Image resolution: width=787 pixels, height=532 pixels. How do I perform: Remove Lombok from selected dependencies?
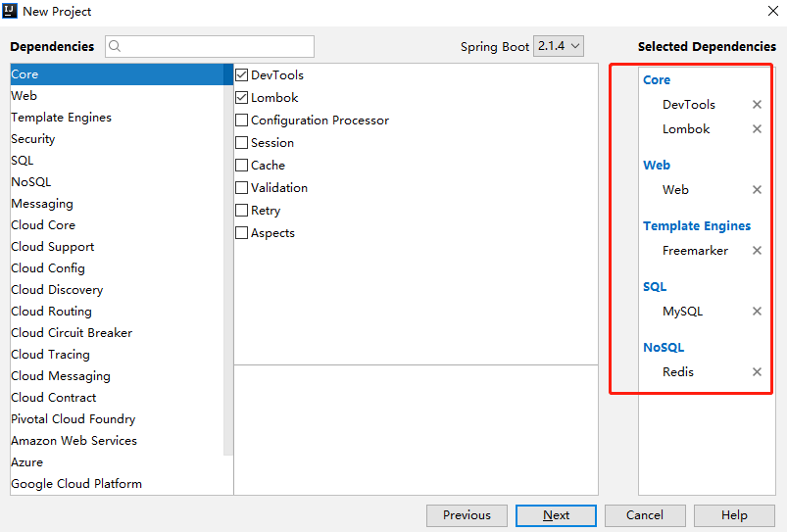(757, 129)
